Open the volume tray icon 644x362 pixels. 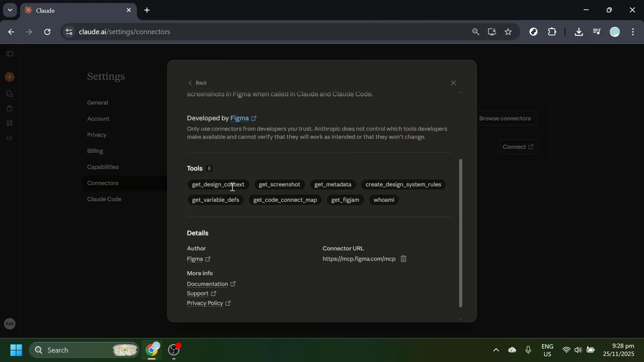578,350
